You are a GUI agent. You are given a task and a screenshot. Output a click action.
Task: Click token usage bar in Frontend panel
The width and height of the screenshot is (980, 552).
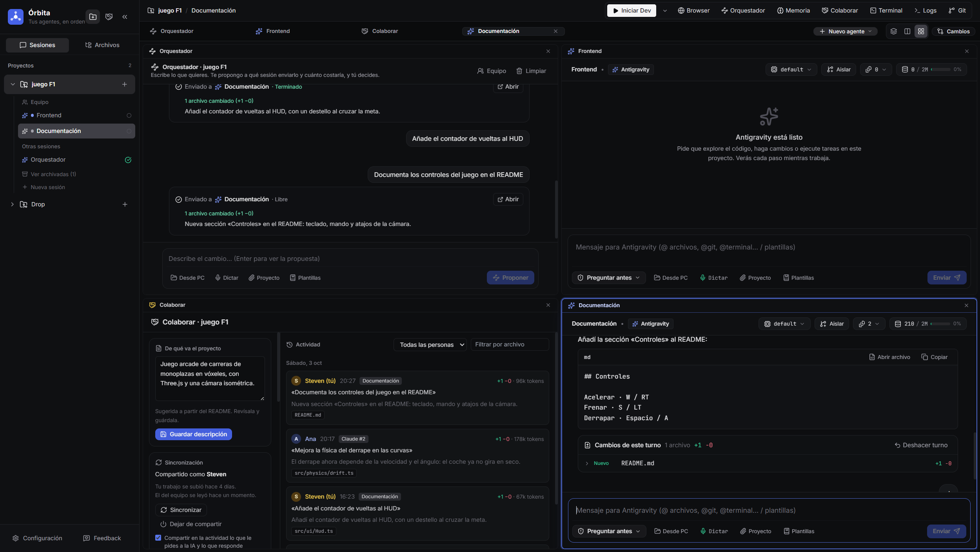[932, 69]
